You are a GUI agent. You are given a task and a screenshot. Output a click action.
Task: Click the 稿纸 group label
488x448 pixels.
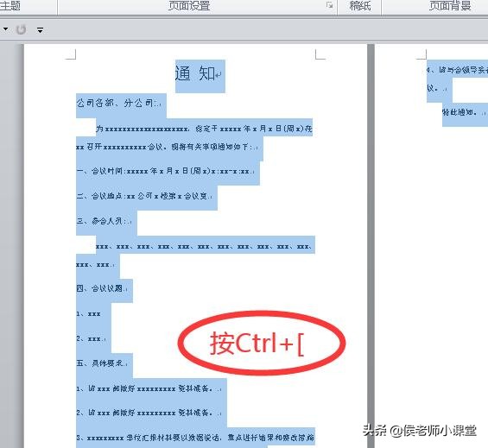360,5
